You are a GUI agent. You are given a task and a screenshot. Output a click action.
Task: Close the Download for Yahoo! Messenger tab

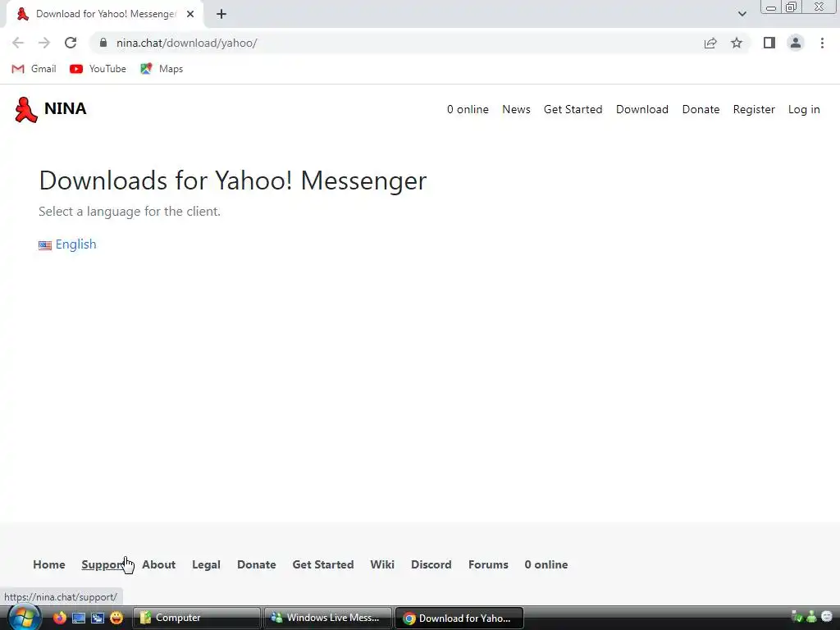(190, 14)
